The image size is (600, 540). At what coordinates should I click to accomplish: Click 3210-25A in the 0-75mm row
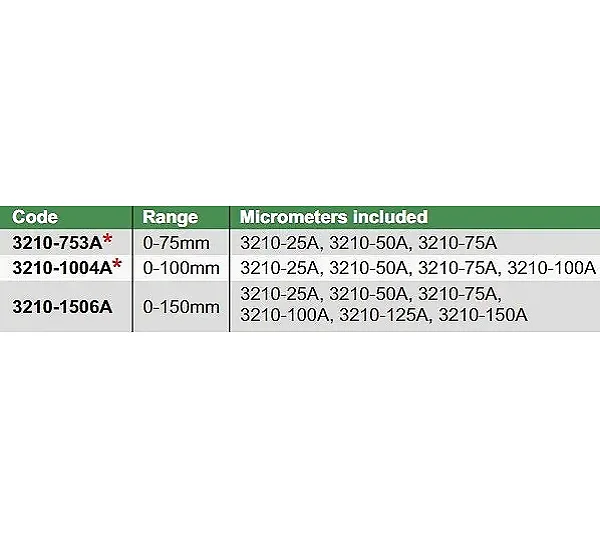point(280,243)
